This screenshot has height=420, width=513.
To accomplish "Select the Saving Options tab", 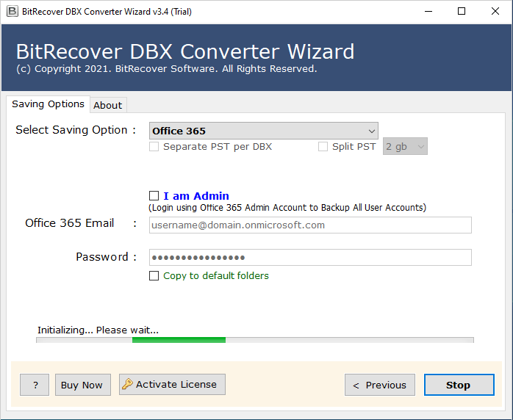I will point(48,104).
